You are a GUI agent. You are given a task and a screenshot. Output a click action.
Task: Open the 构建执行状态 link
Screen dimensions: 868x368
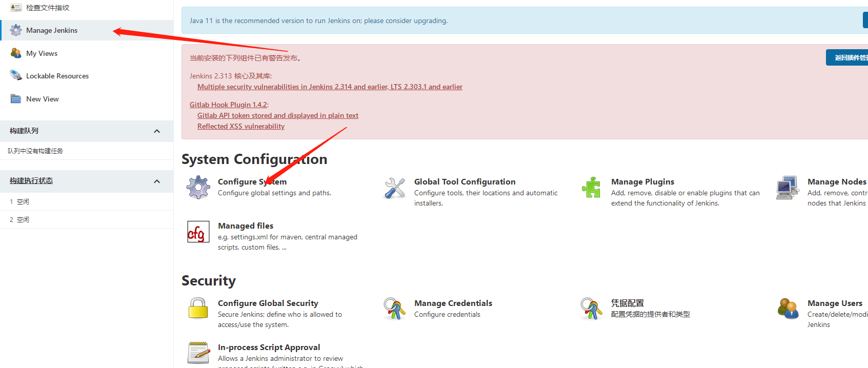pos(31,180)
